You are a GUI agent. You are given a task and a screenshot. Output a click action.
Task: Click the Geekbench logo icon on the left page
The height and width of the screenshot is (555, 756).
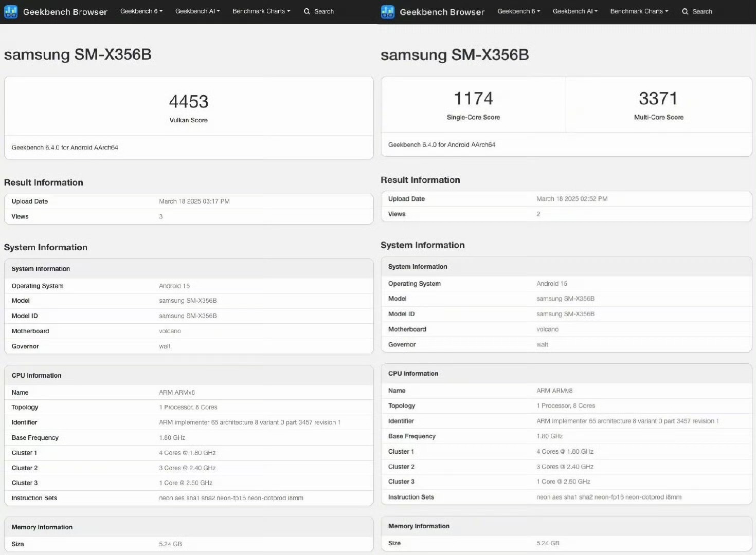pyautogui.click(x=11, y=11)
